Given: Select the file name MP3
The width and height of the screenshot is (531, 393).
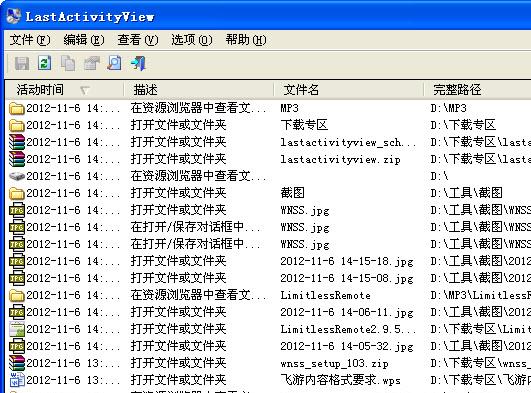Looking at the screenshot, I should pyautogui.click(x=290, y=108).
